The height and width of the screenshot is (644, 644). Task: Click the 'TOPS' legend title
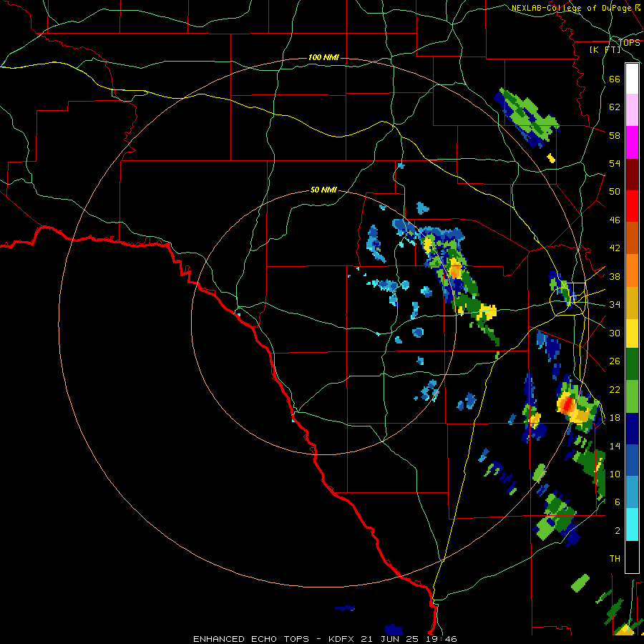(x=629, y=42)
